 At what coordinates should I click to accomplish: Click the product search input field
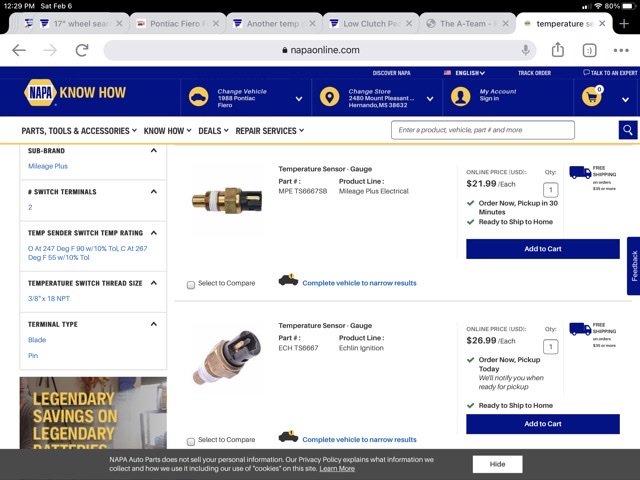[483, 130]
